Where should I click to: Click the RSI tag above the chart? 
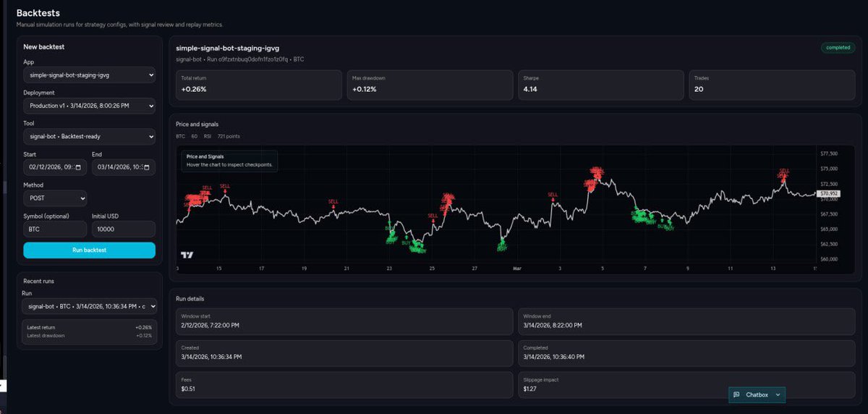click(208, 136)
